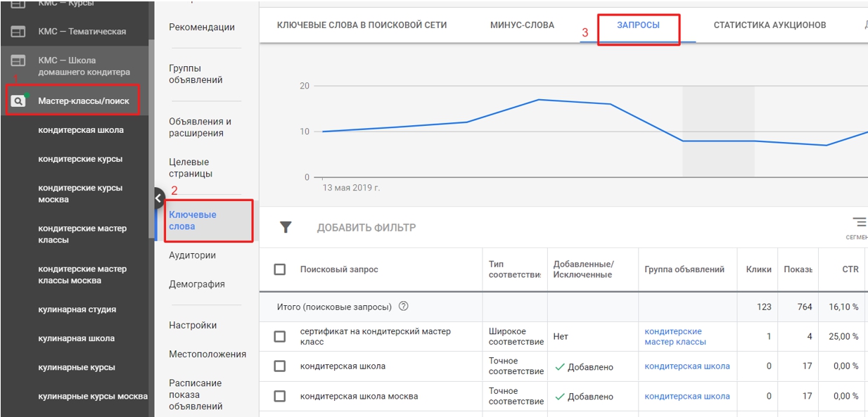Sort the table by Клики column

[x=758, y=269]
